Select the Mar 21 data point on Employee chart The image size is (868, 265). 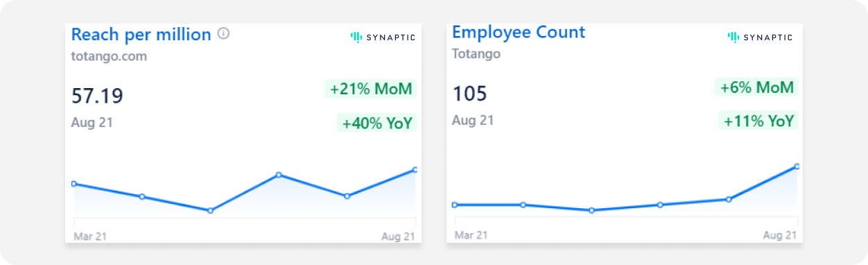[455, 205]
